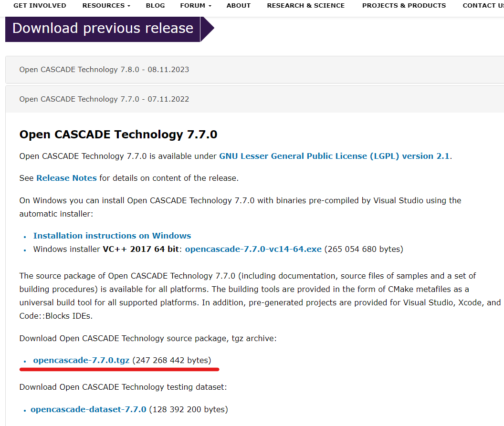Open GNU Lesser General Public License link
The height and width of the screenshot is (426, 504).
pyautogui.click(x=334, y=156)
